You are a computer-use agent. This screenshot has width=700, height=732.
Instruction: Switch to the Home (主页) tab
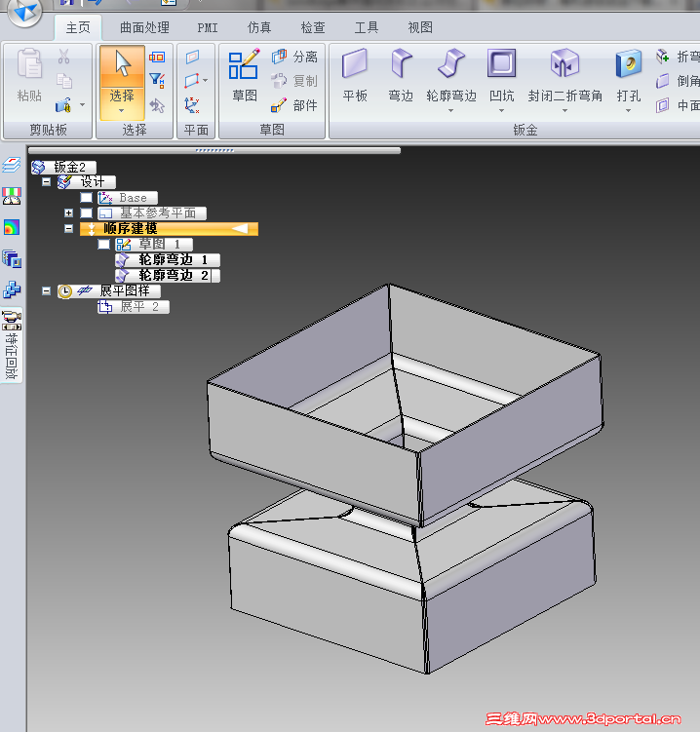[78, 27]
